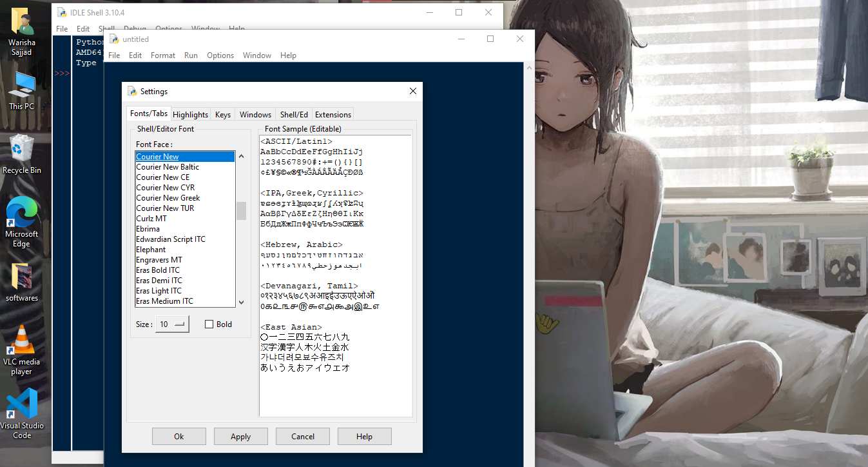Click the font list scrollbar thumb

click(242, 211)
